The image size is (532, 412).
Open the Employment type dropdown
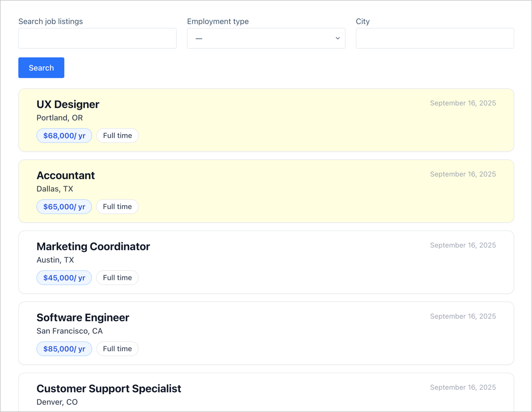[x=266, y=38]
